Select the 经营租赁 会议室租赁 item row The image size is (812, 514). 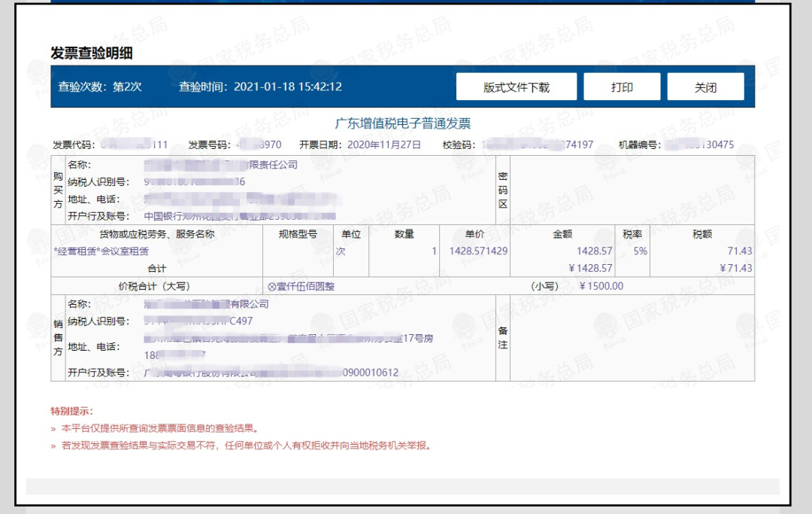101,251
